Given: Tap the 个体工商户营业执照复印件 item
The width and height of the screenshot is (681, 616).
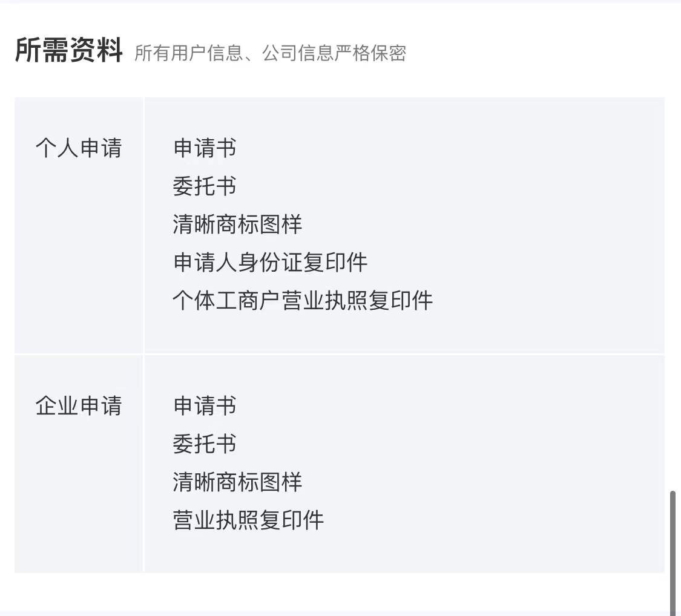Looking at the screenshot, I should (x=303, y=301).
